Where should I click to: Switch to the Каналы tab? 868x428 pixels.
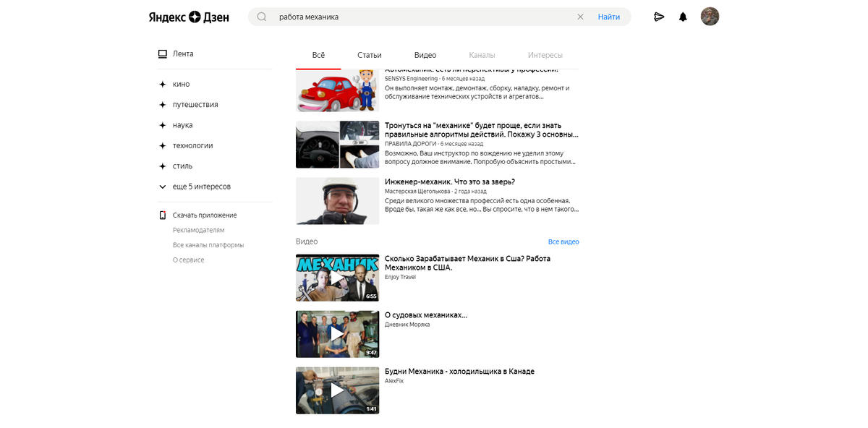coord(482,54)
